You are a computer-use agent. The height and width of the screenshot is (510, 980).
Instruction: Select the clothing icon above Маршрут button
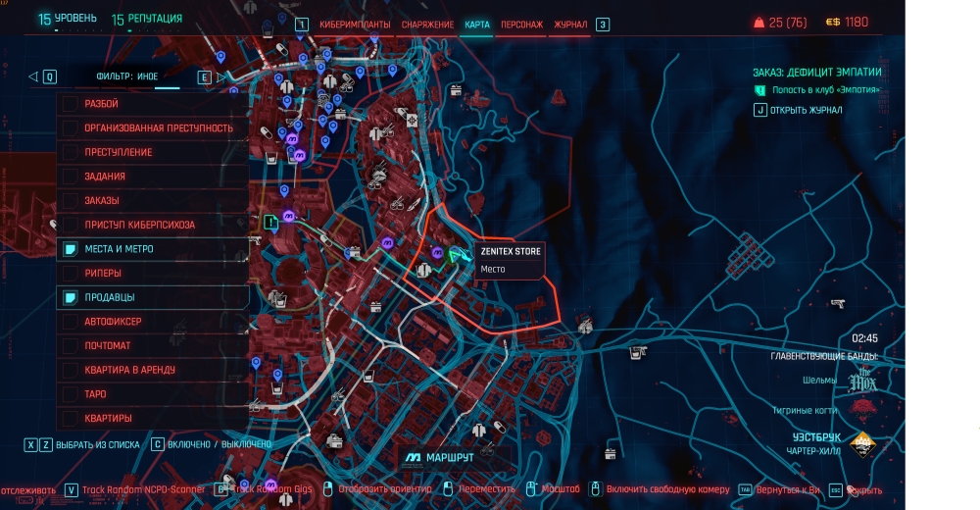click(x=479, y=431)
